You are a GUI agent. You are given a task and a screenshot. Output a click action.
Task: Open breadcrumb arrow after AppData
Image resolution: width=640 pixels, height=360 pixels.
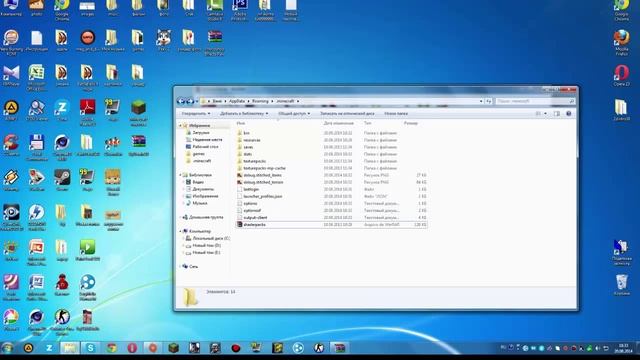click(x=248, y=101)
